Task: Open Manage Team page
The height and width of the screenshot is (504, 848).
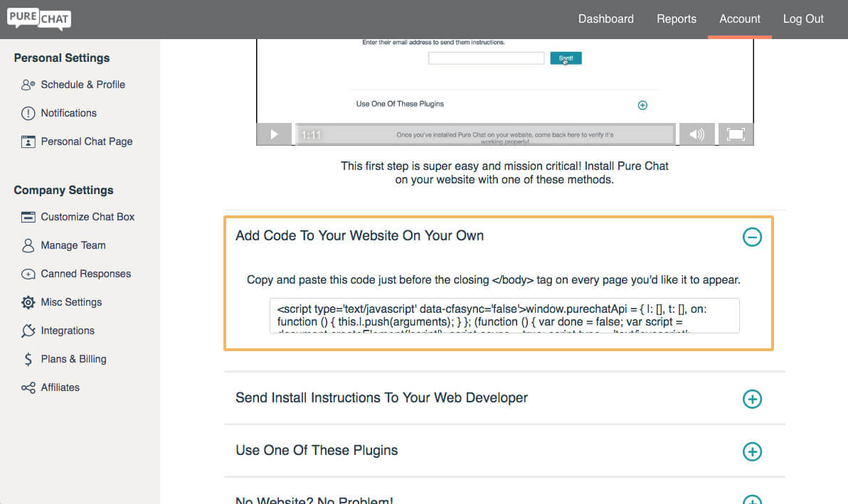Action: point(73,246)
